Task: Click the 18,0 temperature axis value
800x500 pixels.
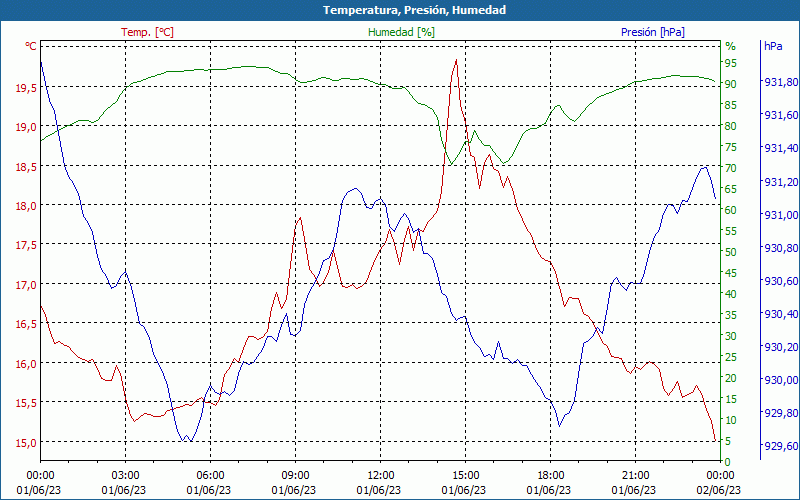Action: tap(26, 206)
